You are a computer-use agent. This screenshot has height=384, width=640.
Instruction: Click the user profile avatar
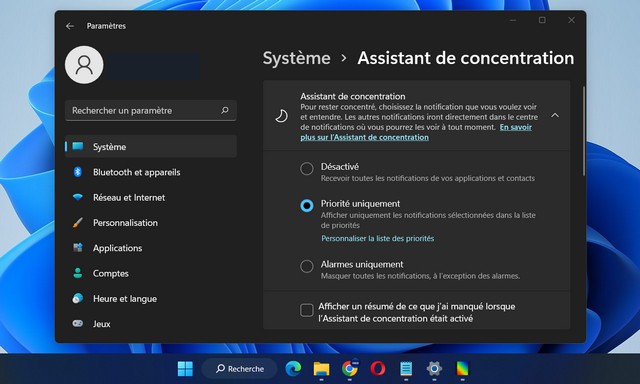coord(84,65)
